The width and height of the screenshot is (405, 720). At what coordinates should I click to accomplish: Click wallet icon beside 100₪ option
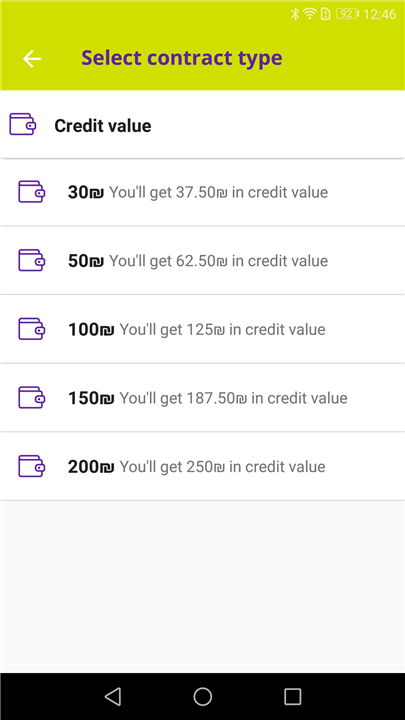click(x=32, y=329)
